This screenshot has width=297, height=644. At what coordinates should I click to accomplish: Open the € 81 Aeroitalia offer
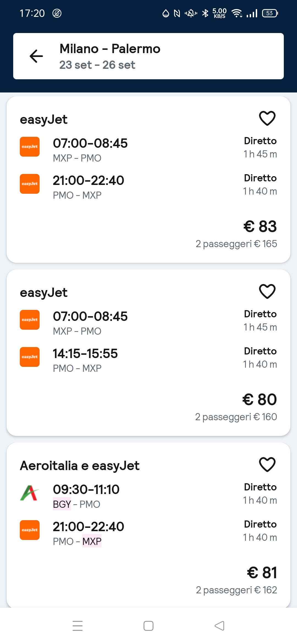262,573
